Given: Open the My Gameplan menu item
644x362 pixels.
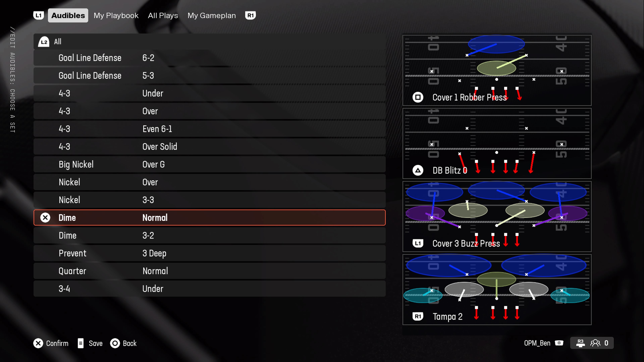Looking at the screenshot, I should [x=212, y=15].
